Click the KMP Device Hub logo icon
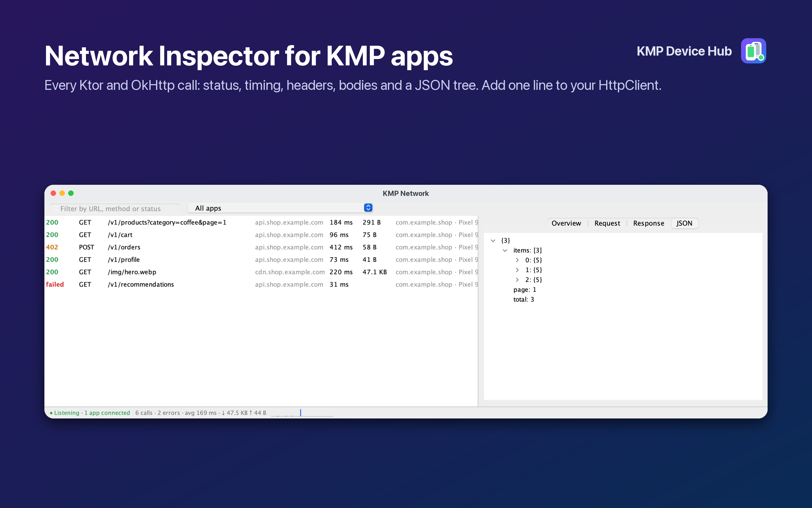 pyautogui.click(x=753, y=51)
